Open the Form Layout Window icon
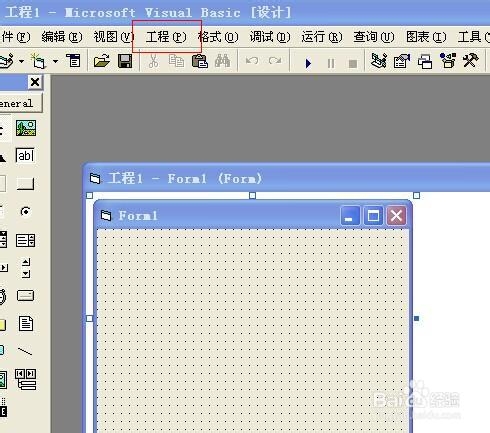Viewport: 490px width, 433px height. tap(425, 62)
